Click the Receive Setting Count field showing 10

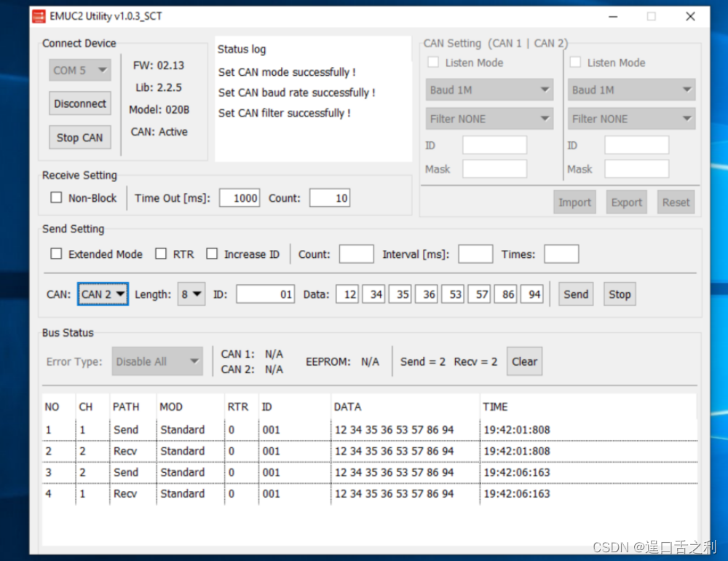pyautogui.click(x=330, y=198)
